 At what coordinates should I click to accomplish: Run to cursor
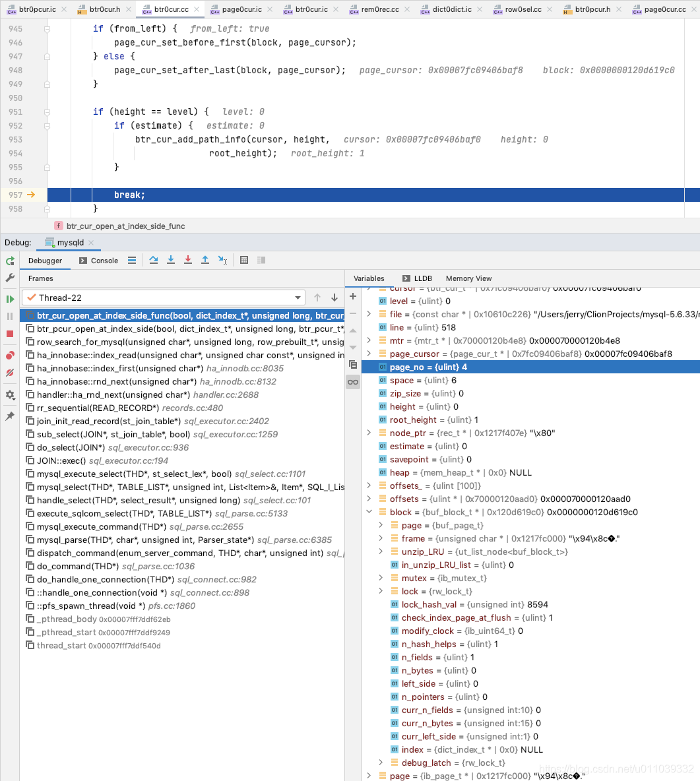point(222,260)
